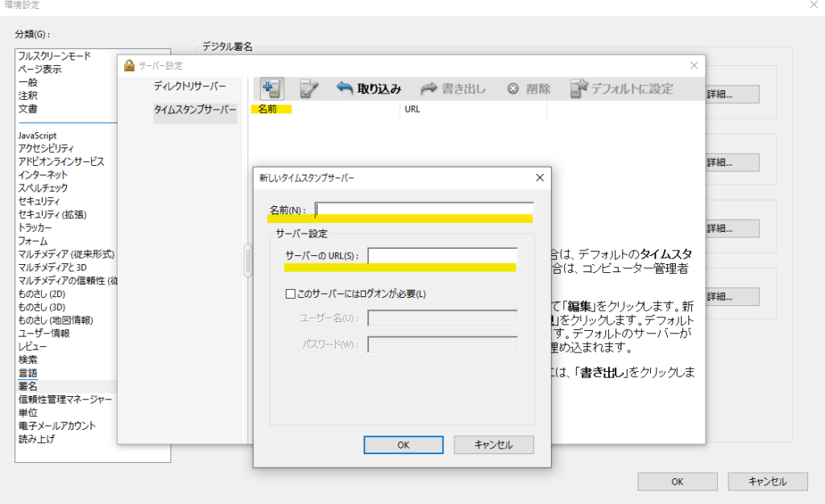The height and width of the screenshot is (504, 825).
Task: Click the 書き出し export toolbar button
Action: point(453,89)
